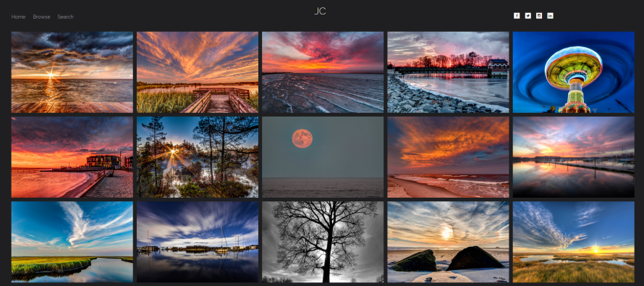Open the Browse menu item

41,17
